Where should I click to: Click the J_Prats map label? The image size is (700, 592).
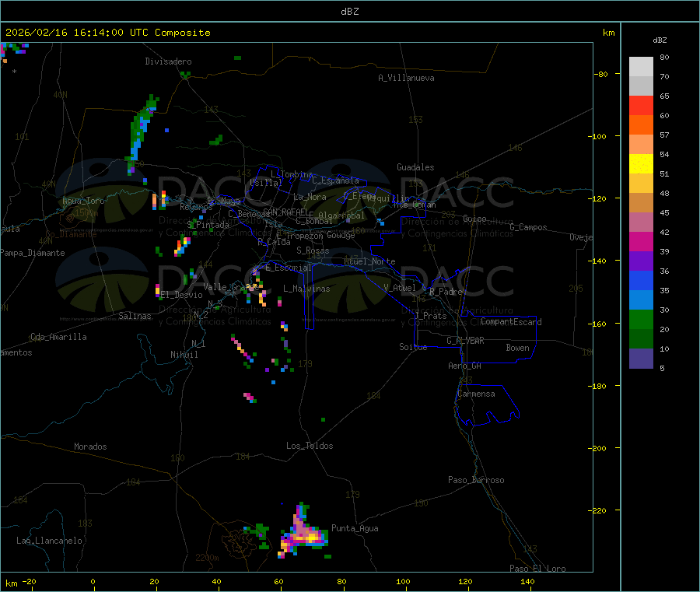click(430, 315)
